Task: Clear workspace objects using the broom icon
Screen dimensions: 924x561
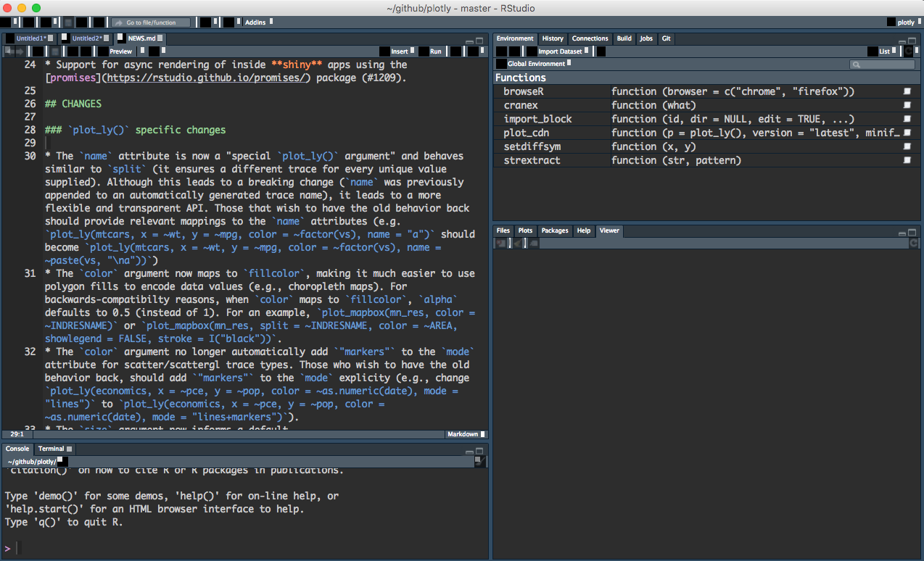Action: pos(601,51)
